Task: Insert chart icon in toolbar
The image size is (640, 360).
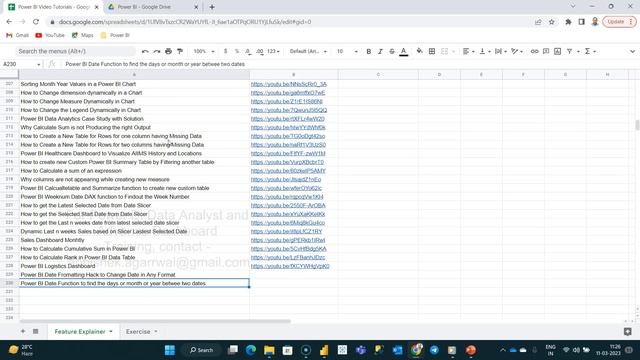Action: [x=558, y=51]
